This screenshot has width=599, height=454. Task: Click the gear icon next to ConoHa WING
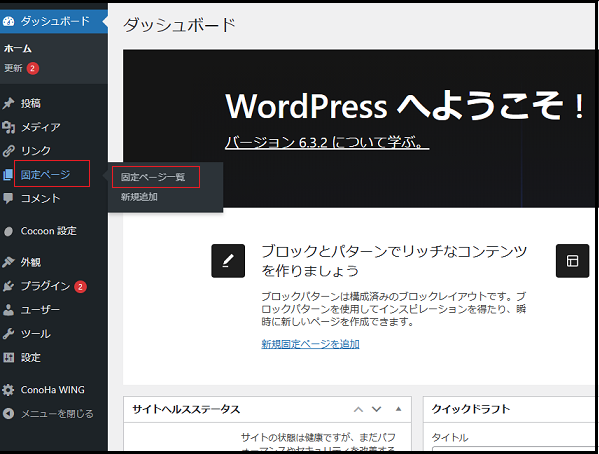[8, 390]
